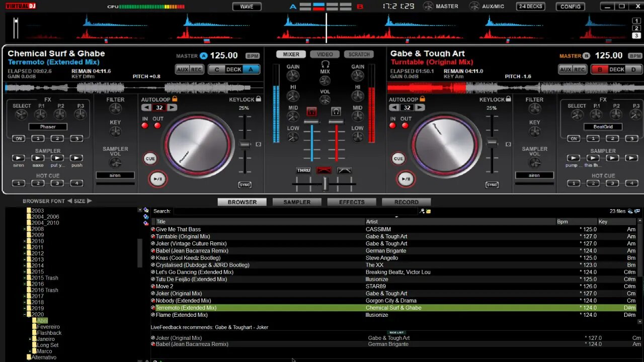Screen dimensions: 644x362
Task: Play the 'this th...' sample on deck B
Action: click(x=593, y=158)
